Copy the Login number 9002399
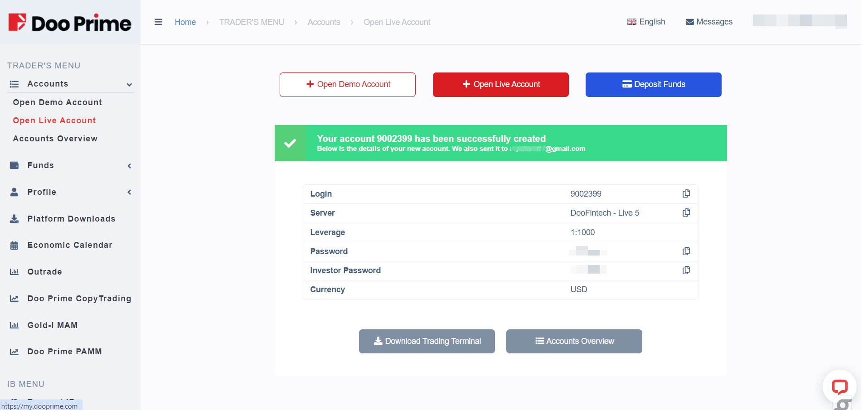The height and width of the screenshot is (410, 868). click(x=686, y=193)
